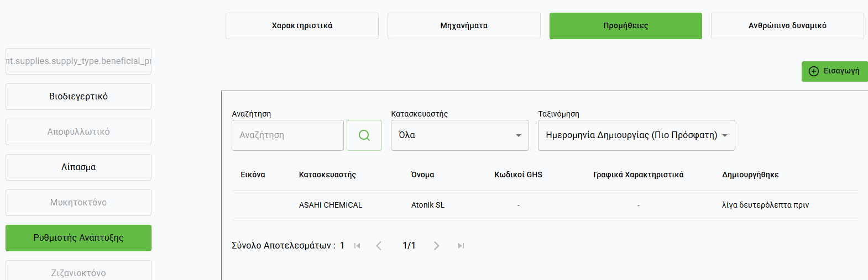The height and width of the screenshot is (280, 868).
Task: Open the Atonik SL table row
Action: point(428,205)
